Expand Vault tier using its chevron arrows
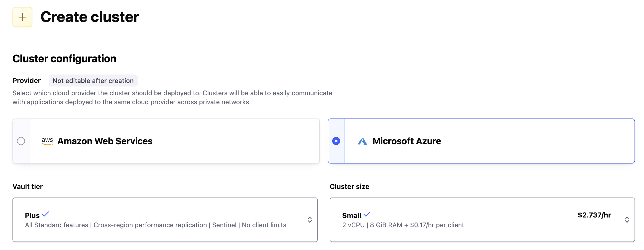 (x=310, y=220)
